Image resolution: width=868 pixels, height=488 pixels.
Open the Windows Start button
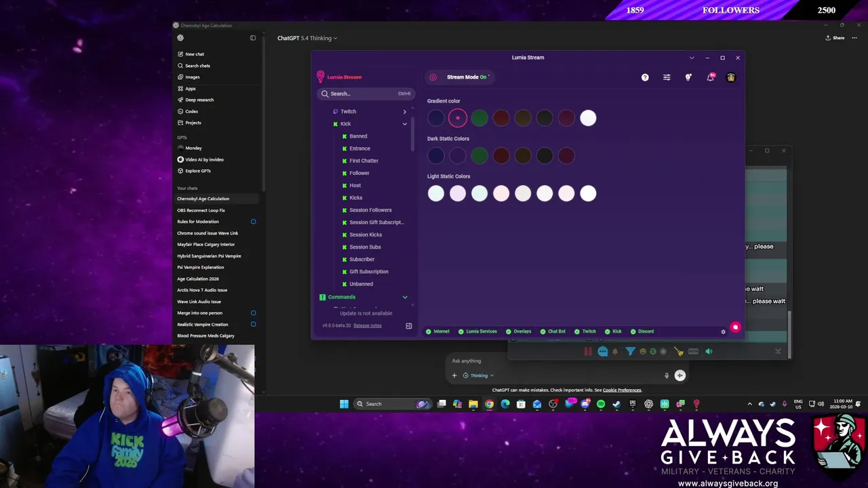[344, 404]
